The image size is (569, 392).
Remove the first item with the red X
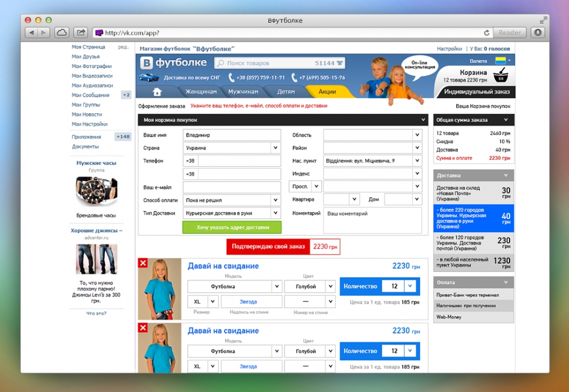coord(143,263)
